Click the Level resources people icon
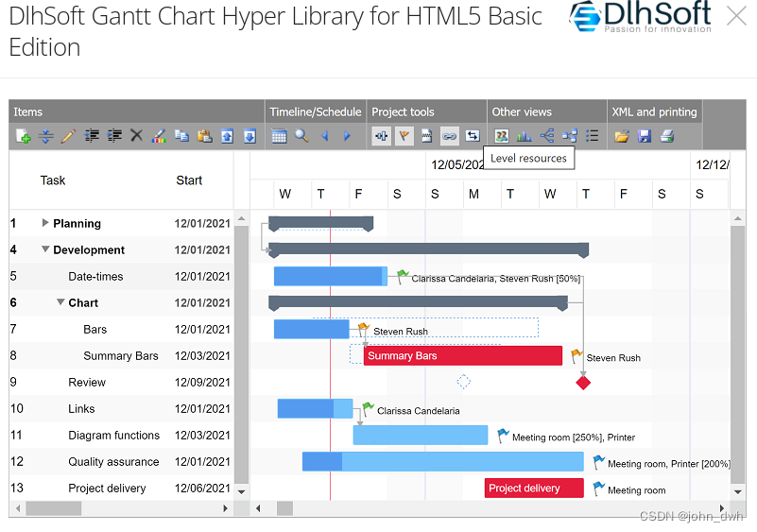The width and height of the screenshot is (757, 532). [502, 136]
